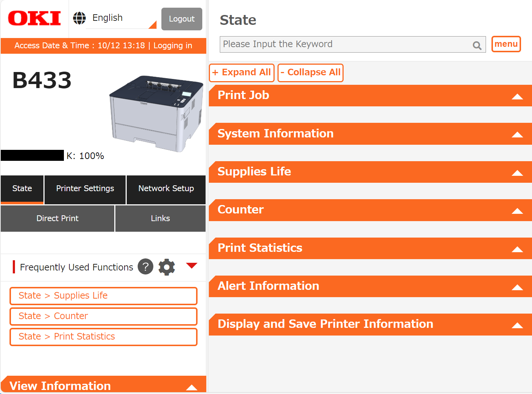
Task: Click the globe language icon
Action: click(x=79, y=18)
